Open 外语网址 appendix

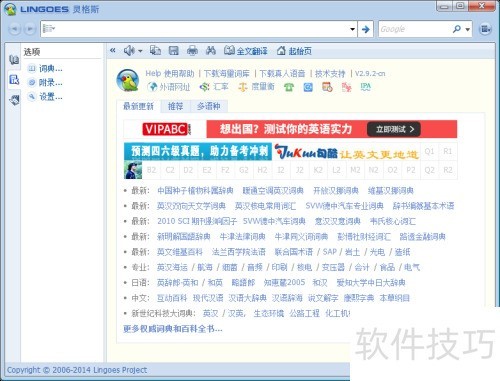169,87
